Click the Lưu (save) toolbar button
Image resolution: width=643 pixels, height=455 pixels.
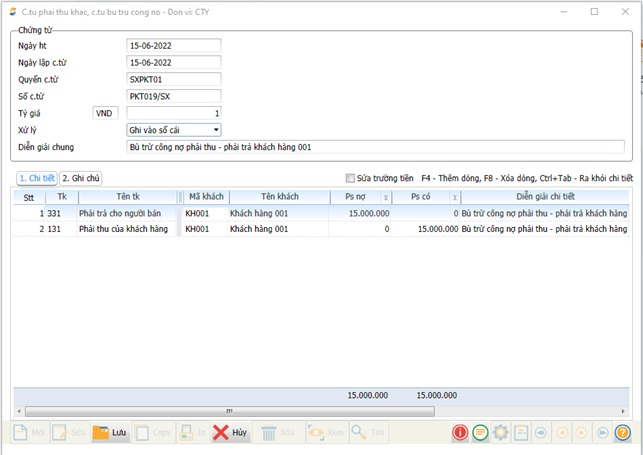(x=110, y=433)
